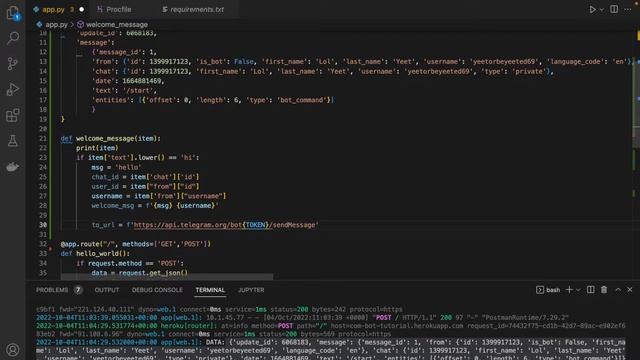
Task: Select the Terminal panel tab
Action: 210,290
